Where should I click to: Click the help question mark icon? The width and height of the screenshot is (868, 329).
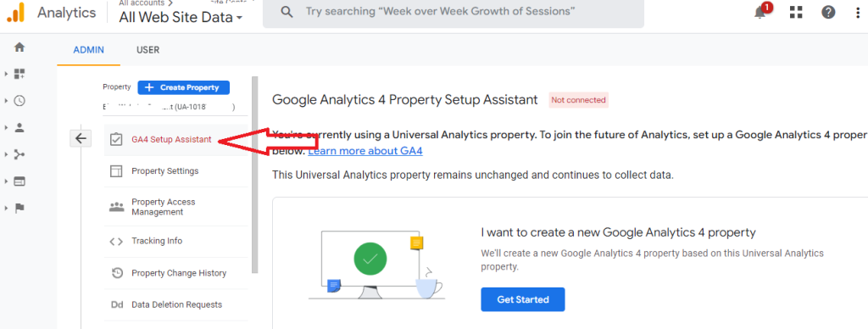click(x=828, y=12)
